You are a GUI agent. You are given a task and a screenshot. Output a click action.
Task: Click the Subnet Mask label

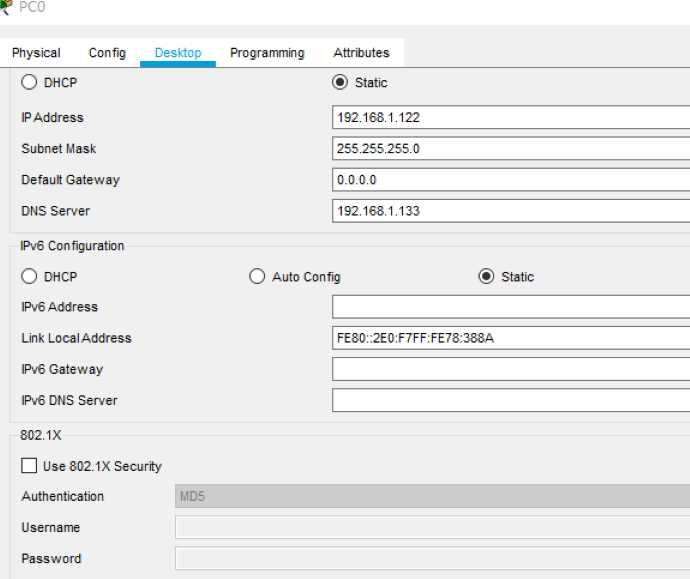coord(59,149)
